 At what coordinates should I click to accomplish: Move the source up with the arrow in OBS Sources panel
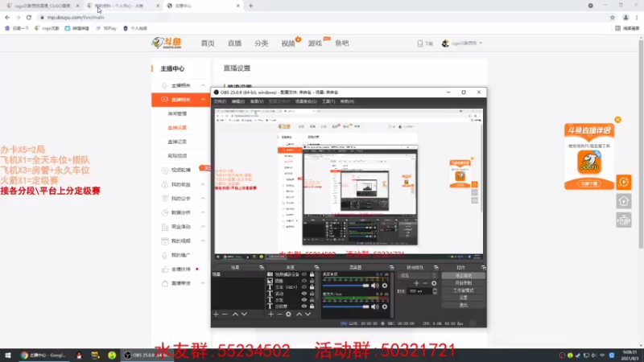299,314
